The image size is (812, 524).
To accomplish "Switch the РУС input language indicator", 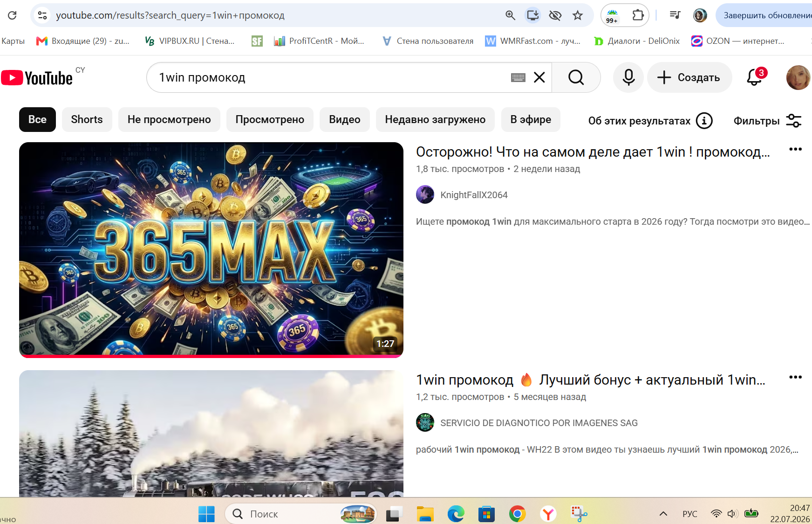I will point(690,514).
